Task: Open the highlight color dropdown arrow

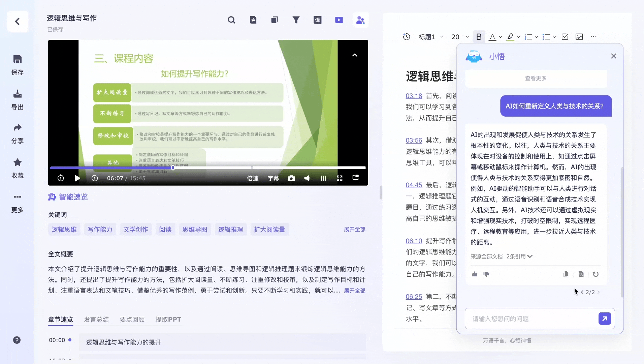Action: coord(518,37)
